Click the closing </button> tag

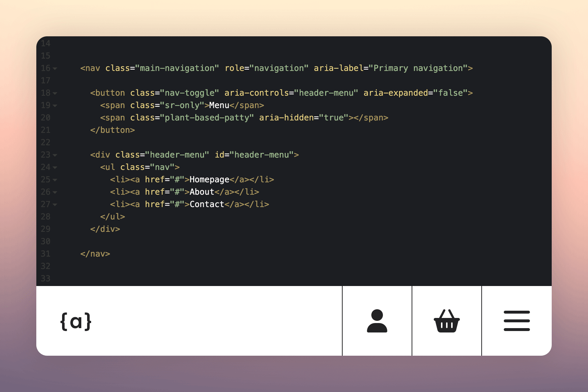click(x=113, y=130)
